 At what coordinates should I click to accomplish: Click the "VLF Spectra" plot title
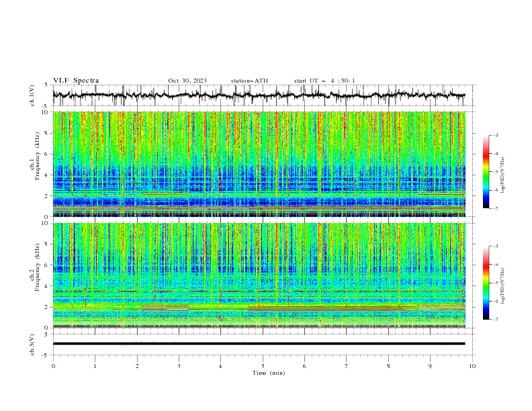point(76,81)
